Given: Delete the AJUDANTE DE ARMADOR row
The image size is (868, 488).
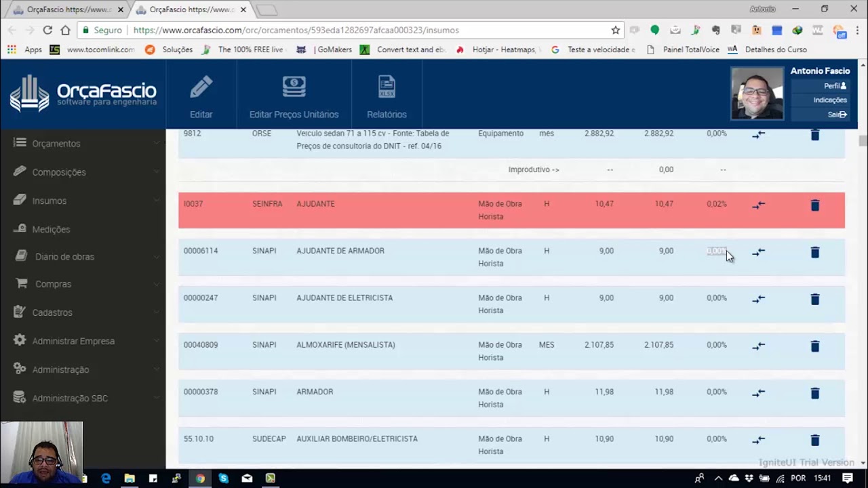Looking at the screenshot, I should [x=815, y=251].
